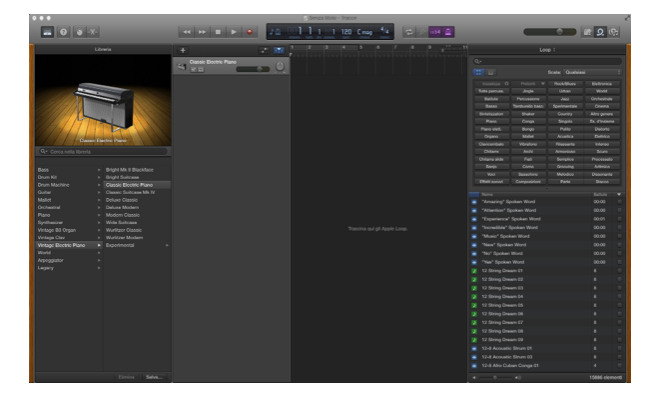Screen dimensions: 657x396
Task: Click the electric piano preview image
Action: click(103, 100)
